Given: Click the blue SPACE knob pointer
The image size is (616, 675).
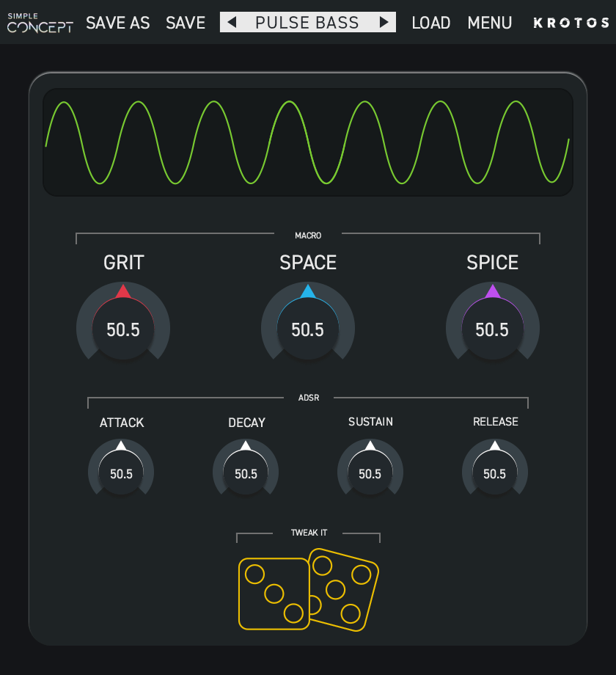Looking at the screenshot, I should point(308,292).
